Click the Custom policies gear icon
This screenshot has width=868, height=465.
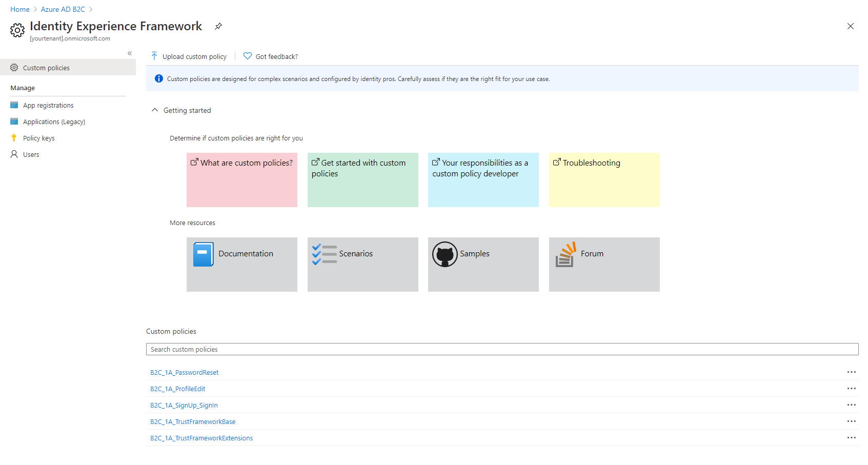pos(14,67)
